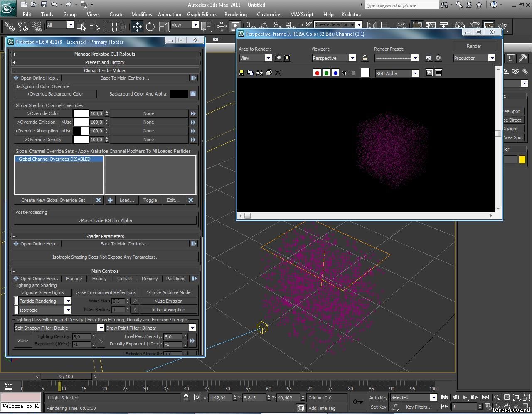Toggle the blue channel display
This screenshot has height=414, width=532.
[335, 73]
